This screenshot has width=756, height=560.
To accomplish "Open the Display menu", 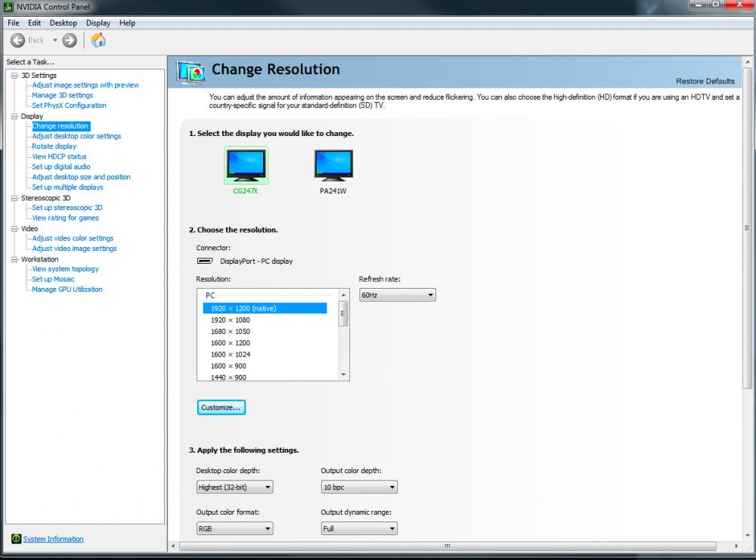I will (98, 23).
